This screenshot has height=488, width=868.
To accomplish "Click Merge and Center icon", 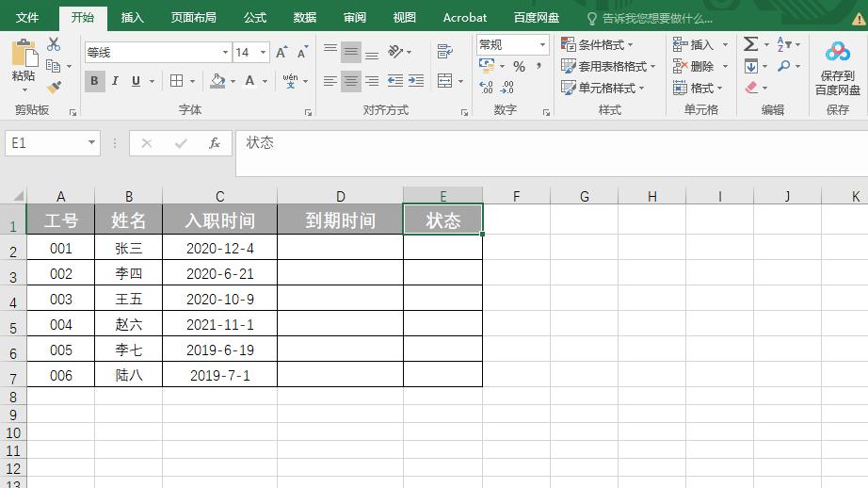I will (x=445, y=81).
